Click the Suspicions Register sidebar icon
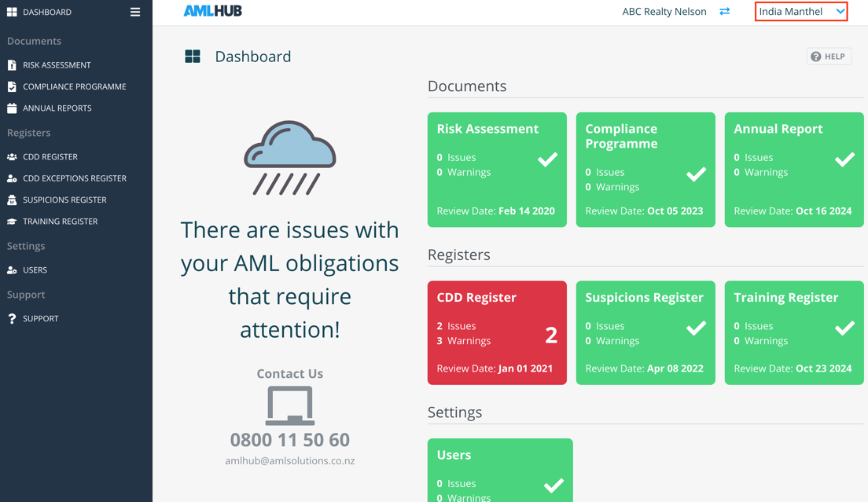The width and height of the screenshot is (868, 502). pos(12,200)
